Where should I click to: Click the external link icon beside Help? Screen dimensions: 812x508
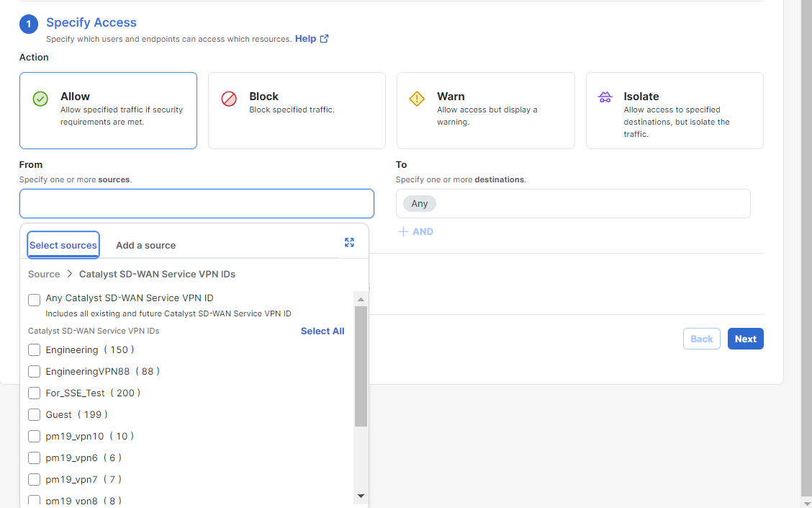pos(324,38)
